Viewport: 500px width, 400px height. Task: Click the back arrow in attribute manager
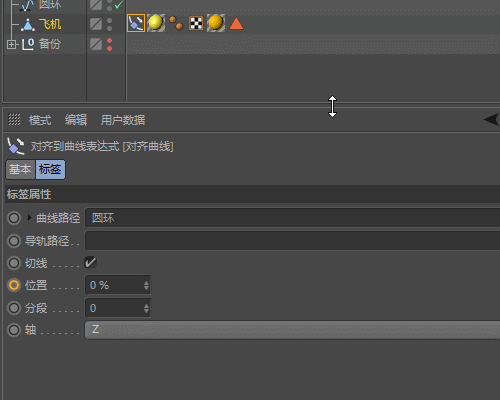[x=491, y=119]
